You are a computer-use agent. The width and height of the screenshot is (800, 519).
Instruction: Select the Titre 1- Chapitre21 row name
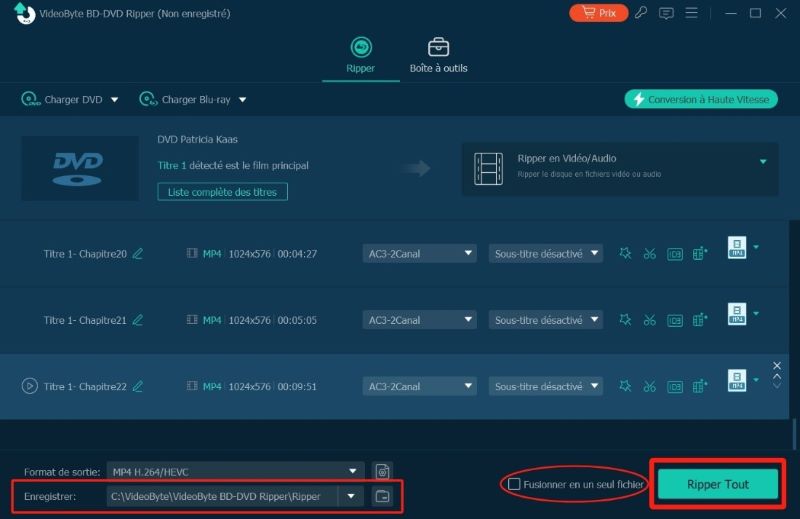(85, 320)
